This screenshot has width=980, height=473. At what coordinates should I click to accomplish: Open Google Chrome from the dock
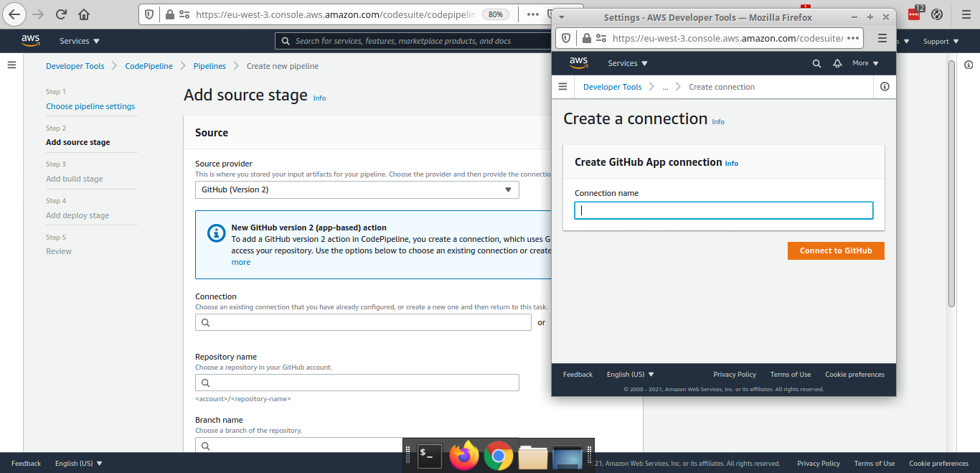[498, 455]
